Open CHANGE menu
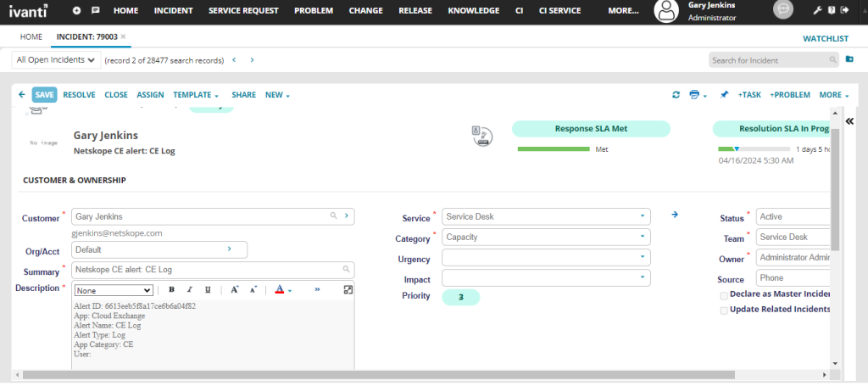Image resolution: width=868 pixels, height=386 pixels. tap(365, 10)
